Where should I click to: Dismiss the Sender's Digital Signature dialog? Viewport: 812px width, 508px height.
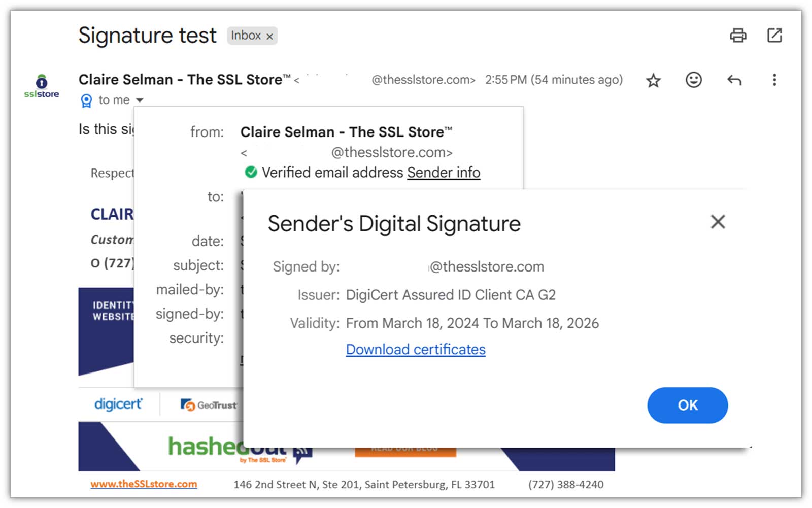tap(718, 222)
